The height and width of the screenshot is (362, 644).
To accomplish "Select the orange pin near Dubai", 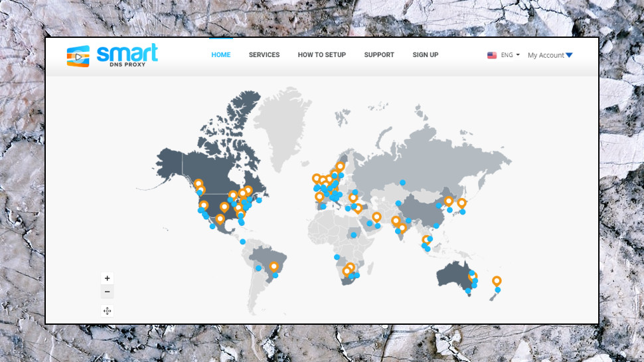I will (x=376, y=217).
